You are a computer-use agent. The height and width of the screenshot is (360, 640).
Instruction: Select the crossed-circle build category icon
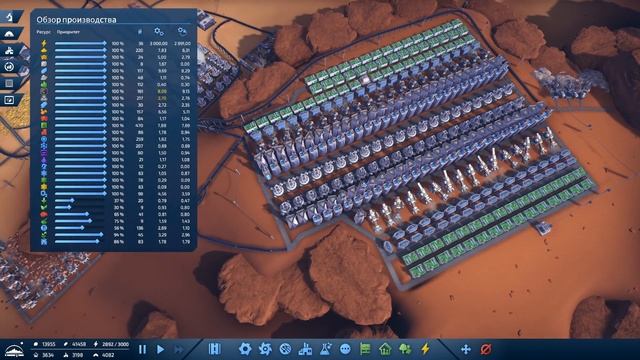coord(285,349)
